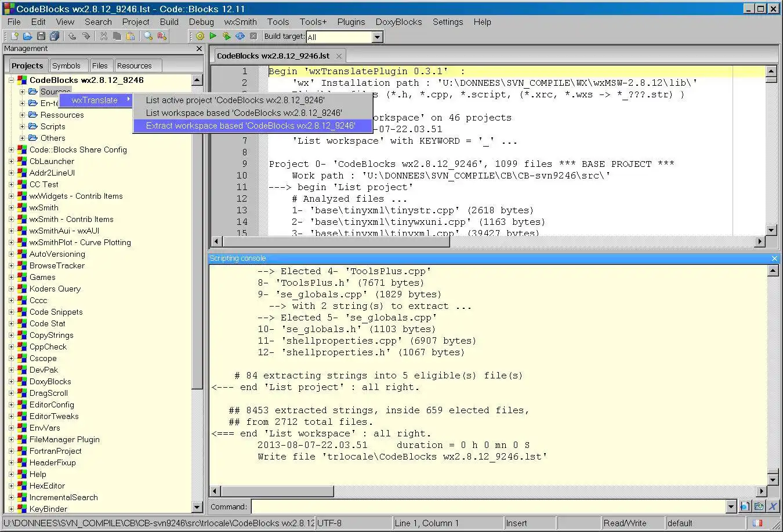This screenshot has height=532, width=783.
Task: Open the File menu
Action: pos(14,22)
